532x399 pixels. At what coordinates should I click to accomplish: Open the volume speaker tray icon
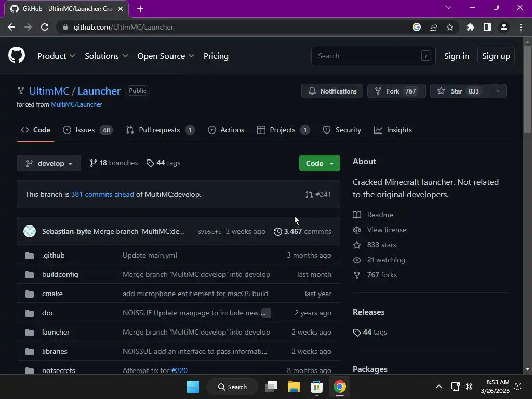(x=468, y=387)
